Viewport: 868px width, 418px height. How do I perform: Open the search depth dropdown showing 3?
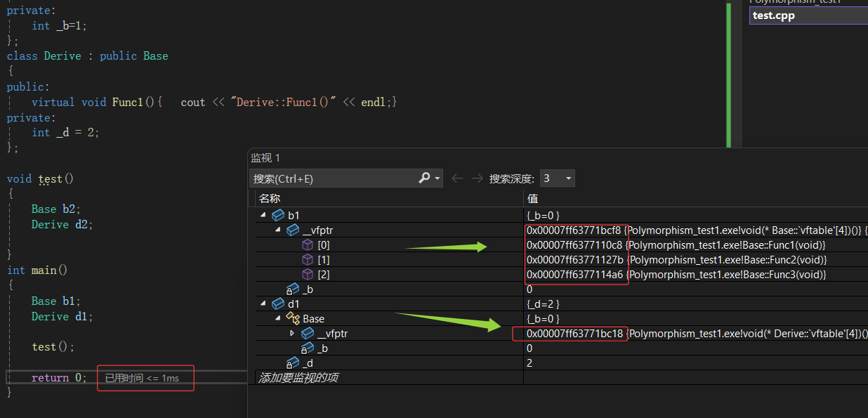tap(558, 178)
